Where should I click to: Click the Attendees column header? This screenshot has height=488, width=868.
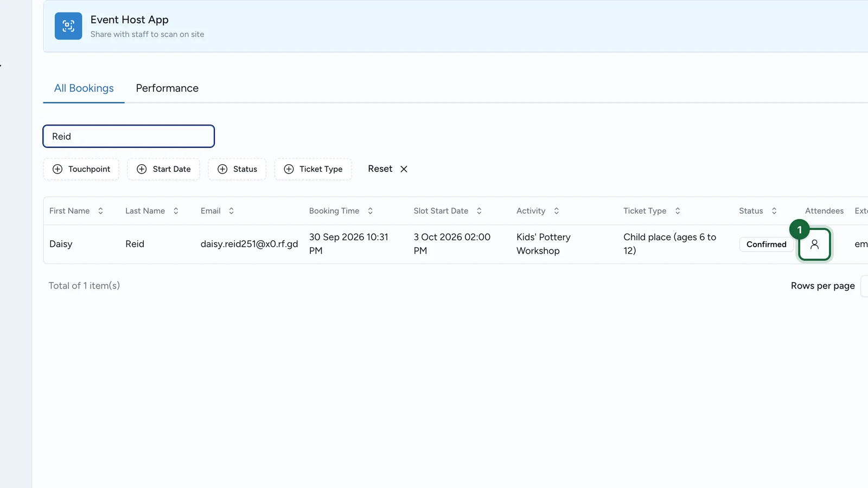click(824, 211)
